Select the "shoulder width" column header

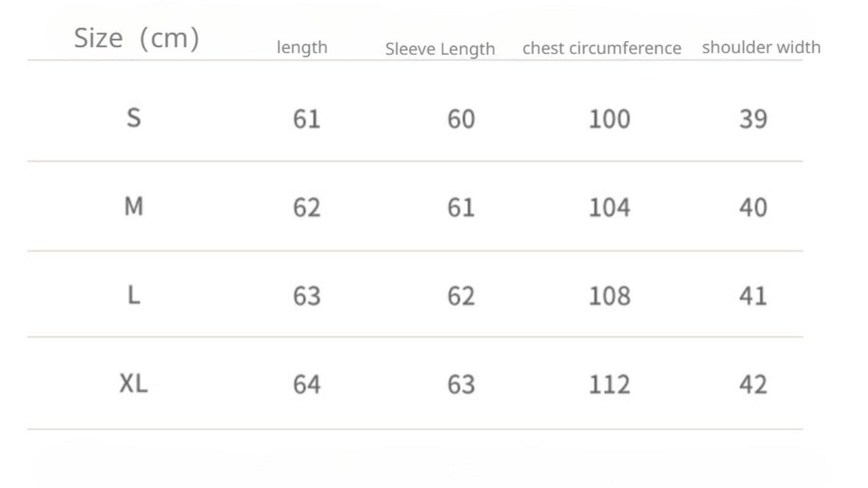pyautogui.click(x=761, y=48)
